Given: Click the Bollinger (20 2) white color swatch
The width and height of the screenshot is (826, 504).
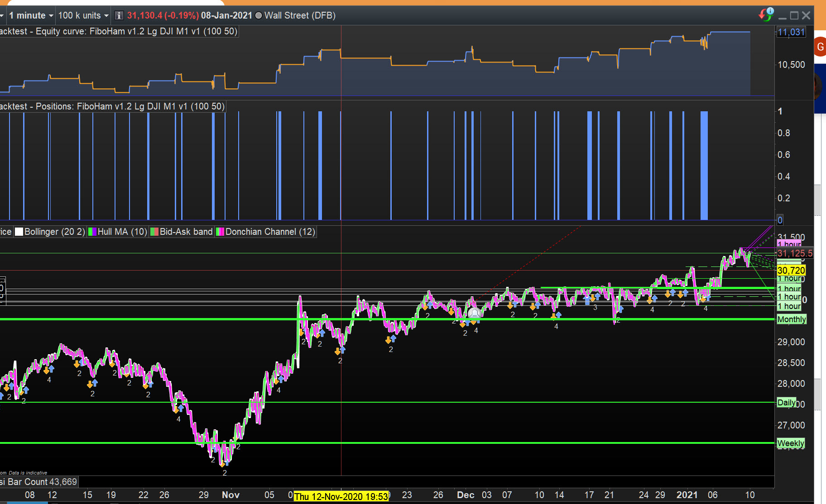Looking at the screenshot, I should [19, 232].
